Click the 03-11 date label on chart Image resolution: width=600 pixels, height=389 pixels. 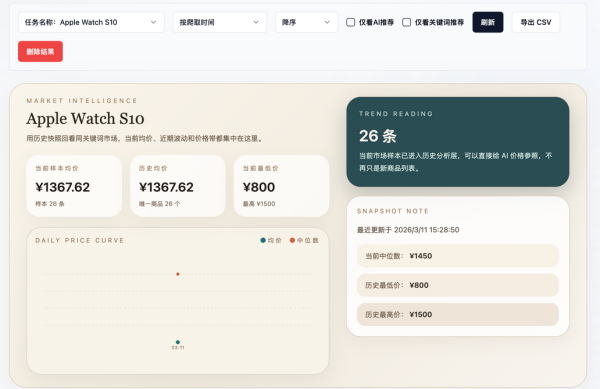[178, 348]
